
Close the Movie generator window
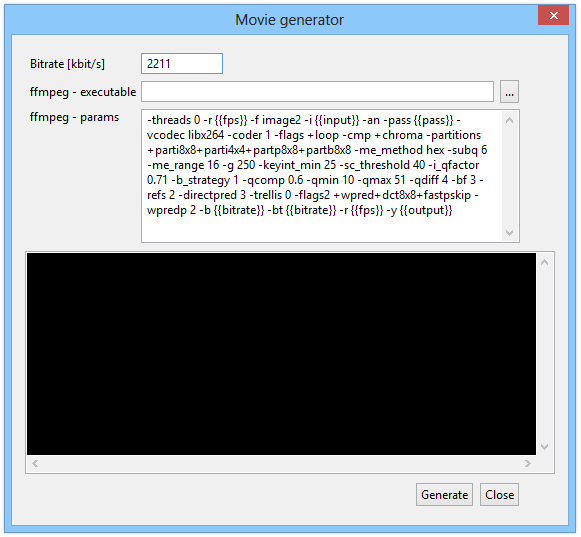(554, 16)
